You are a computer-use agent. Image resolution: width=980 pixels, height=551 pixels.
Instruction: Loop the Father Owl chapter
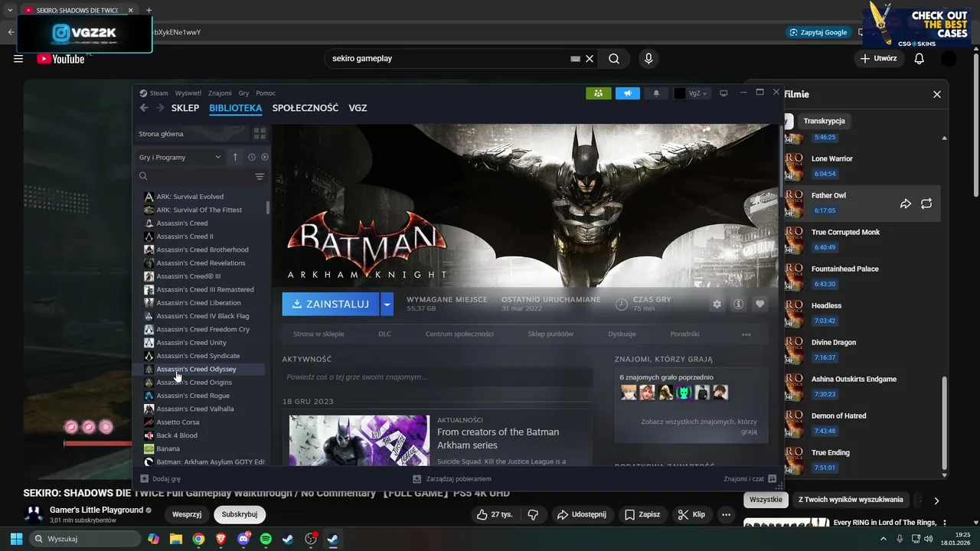pyautogui.click(x=926, y=204)
